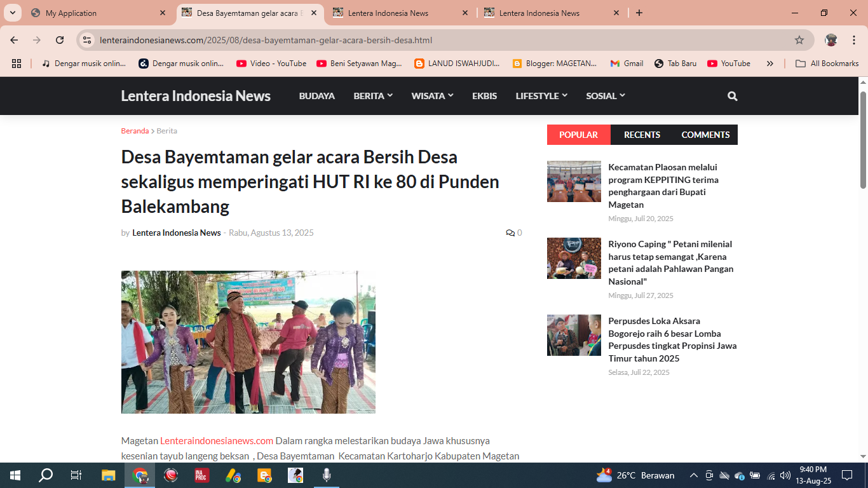Open the apps grid icon in bookmarks bar
Screen dimensions: 868x488
17,64
